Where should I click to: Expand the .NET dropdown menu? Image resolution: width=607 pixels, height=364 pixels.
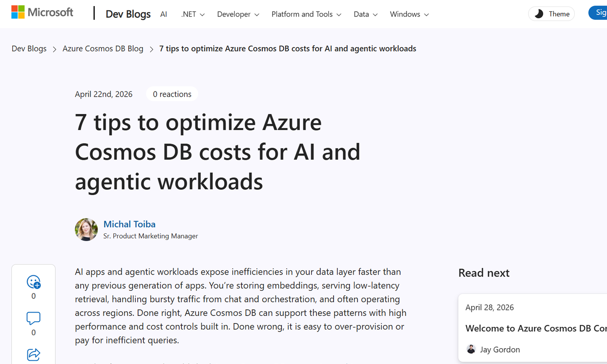[x=193, y=14]
